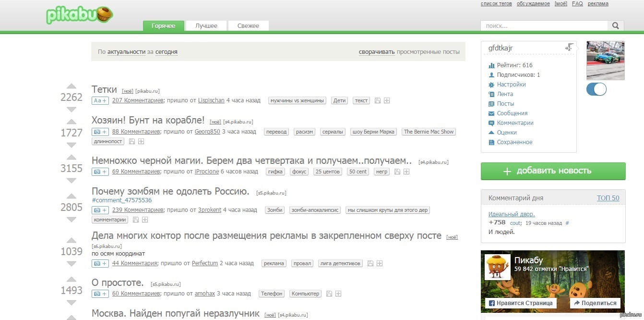This screenshot has width=644, height=320.
Task: Upvote "Почему зомбям не одолеть Россию" post
Action: tap(72, 197)
